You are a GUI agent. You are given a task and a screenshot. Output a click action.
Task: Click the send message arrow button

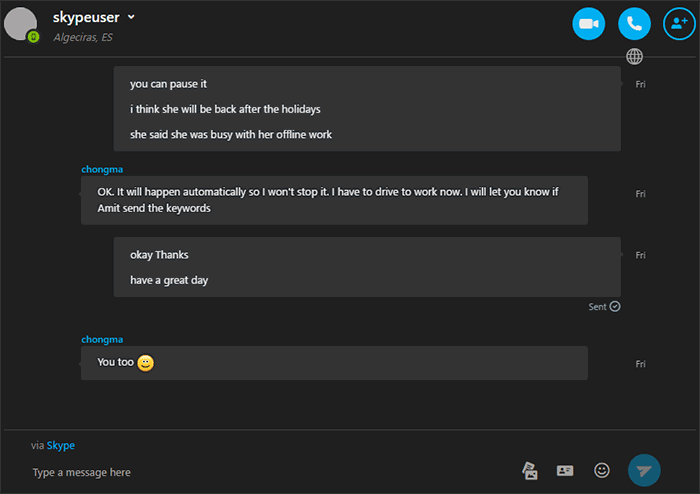644,470
